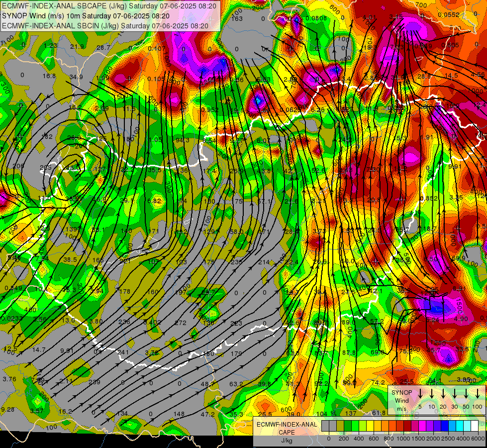
Task: Click the '148' value on the map
Action: click(179, 414)
